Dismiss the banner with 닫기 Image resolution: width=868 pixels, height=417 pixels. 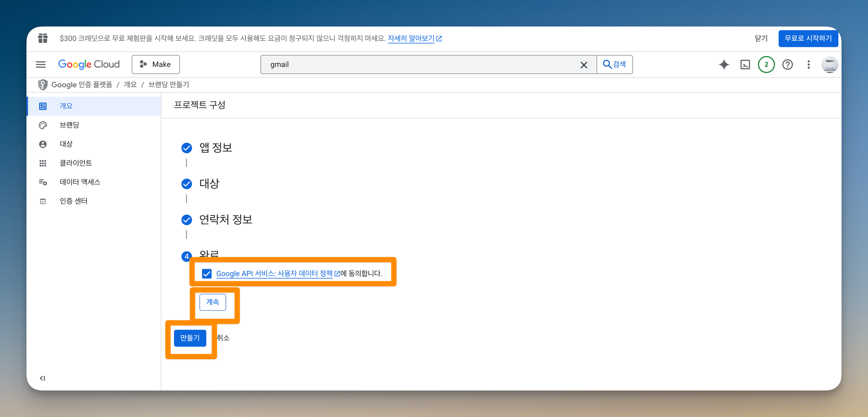coord(761,38)
